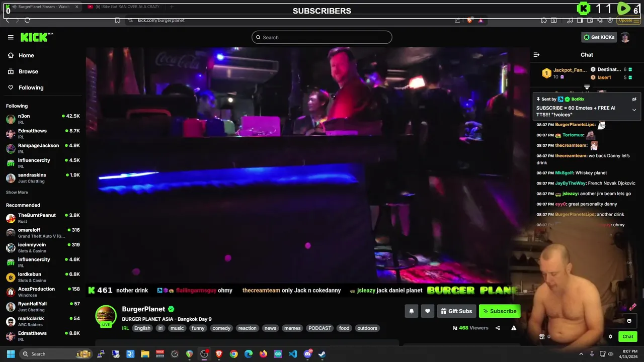Open iceinmyvein recommended channel
The width and height of the screenshot is (644, 362).
pyautogui.click(x=43, y=247)
